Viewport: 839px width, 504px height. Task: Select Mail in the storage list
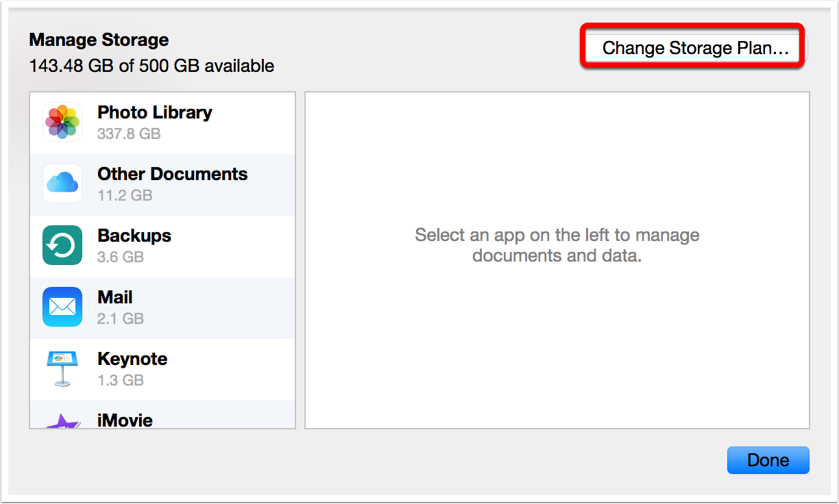click(115, 297)
